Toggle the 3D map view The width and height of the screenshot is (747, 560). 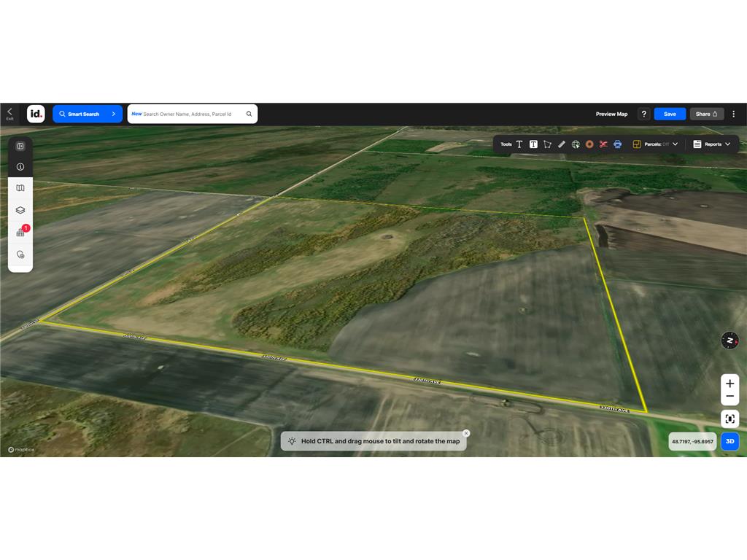tap(729, 441)
